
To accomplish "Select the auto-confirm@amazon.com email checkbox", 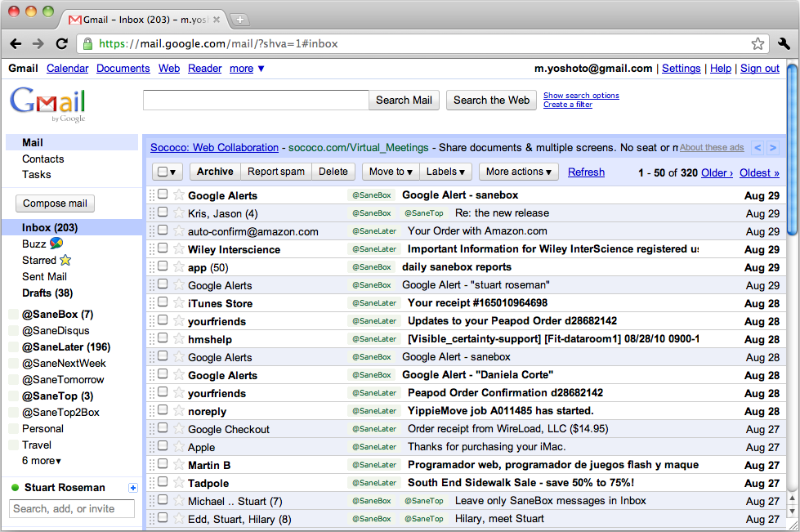I will click(x=163, y=231).
